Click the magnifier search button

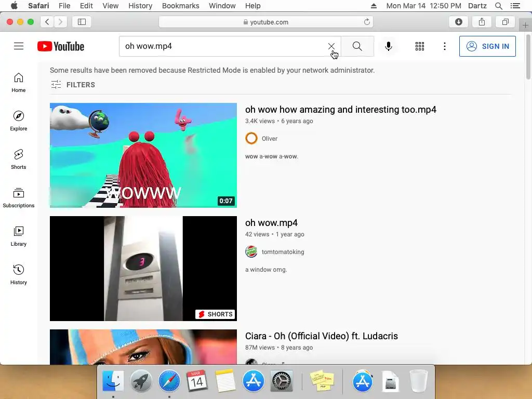[x=357, y=46]
